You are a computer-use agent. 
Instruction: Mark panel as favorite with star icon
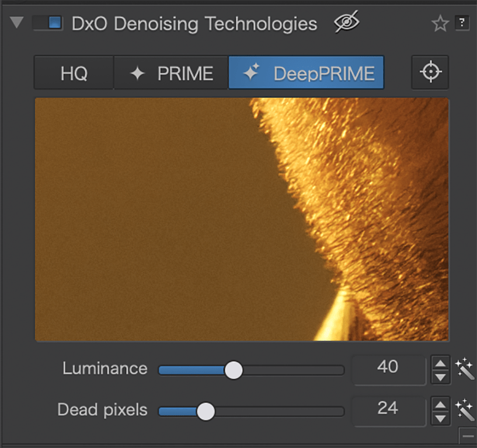pyautogui.click(x=440, y=23)
